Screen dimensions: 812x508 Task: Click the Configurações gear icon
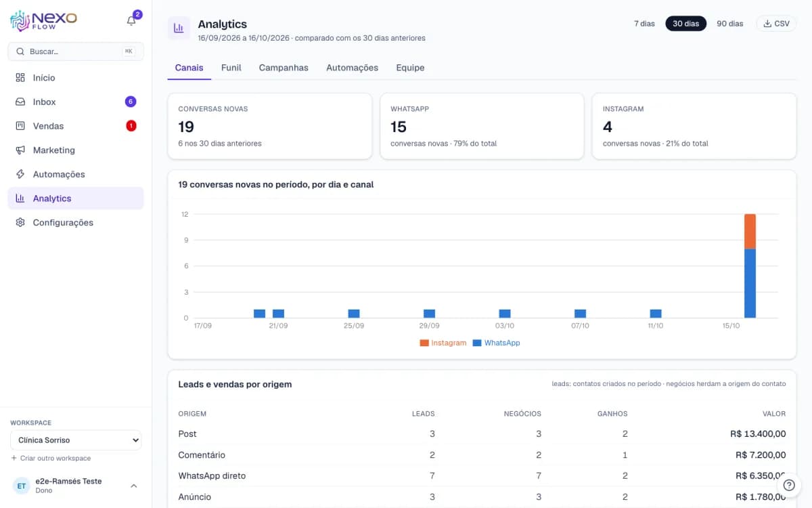(x=20, y=222)
